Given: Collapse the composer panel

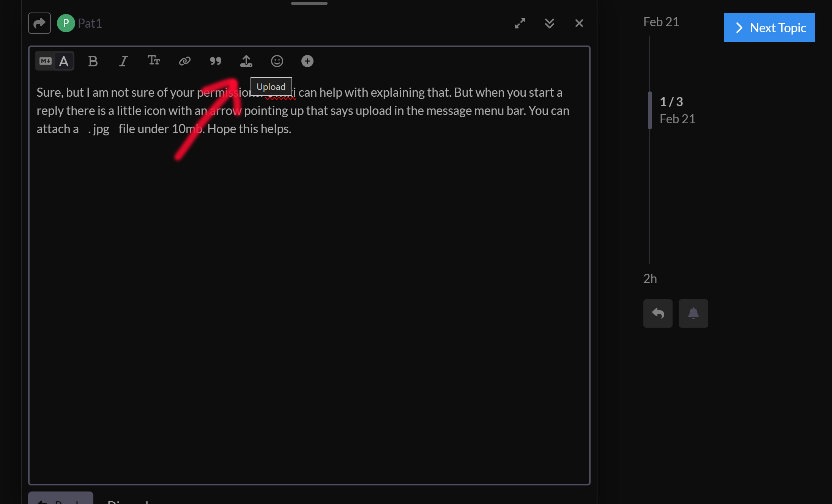Looking at the screenshot, I should [550, 23].
